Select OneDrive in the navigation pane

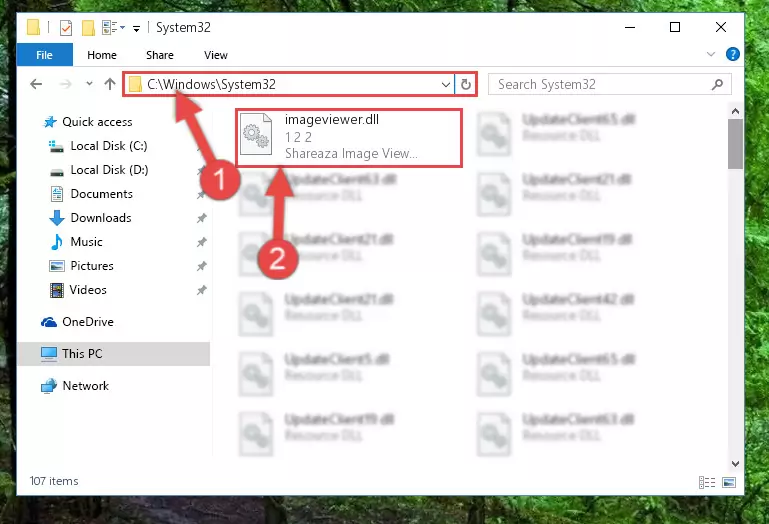pyautogui.click(x=88, y=322)
